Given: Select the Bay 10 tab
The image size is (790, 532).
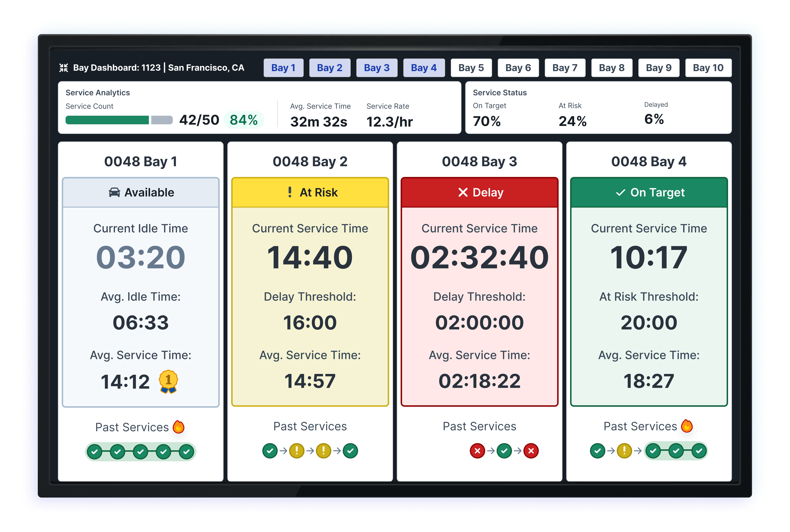Looking at the screenshot, I should pyautogui.click(x=708, y=68).
